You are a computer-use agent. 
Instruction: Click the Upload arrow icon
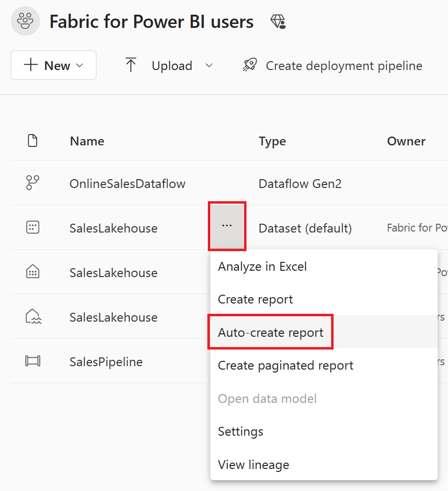click(x=131, y=65)
